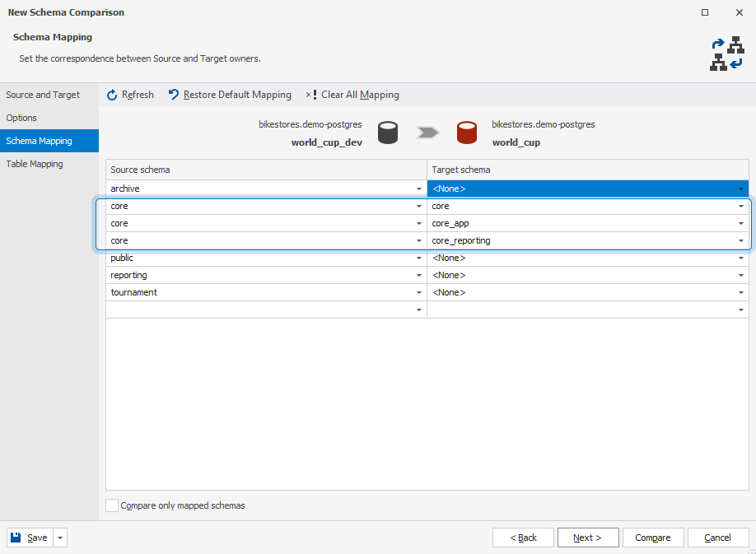Click the Cancel button
Screen dimensions: 756x554
pos(718,538)
